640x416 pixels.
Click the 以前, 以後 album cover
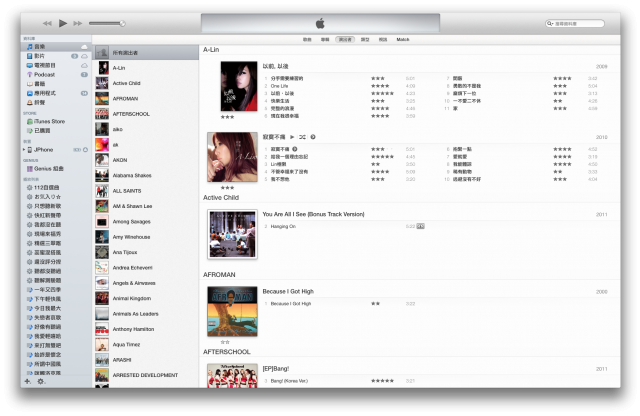coord(239,86)
